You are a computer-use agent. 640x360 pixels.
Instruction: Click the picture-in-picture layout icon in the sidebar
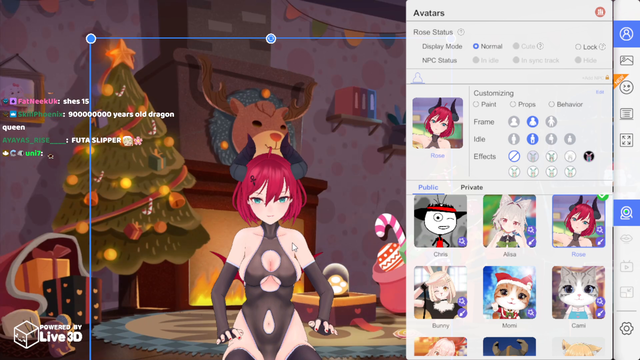(x=627, y=292)
